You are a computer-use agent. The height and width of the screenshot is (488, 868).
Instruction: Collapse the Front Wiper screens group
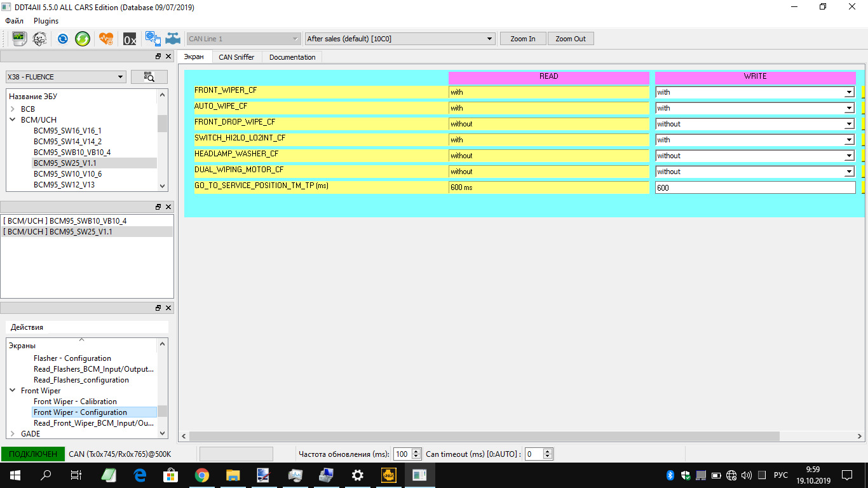coord(13,391)
